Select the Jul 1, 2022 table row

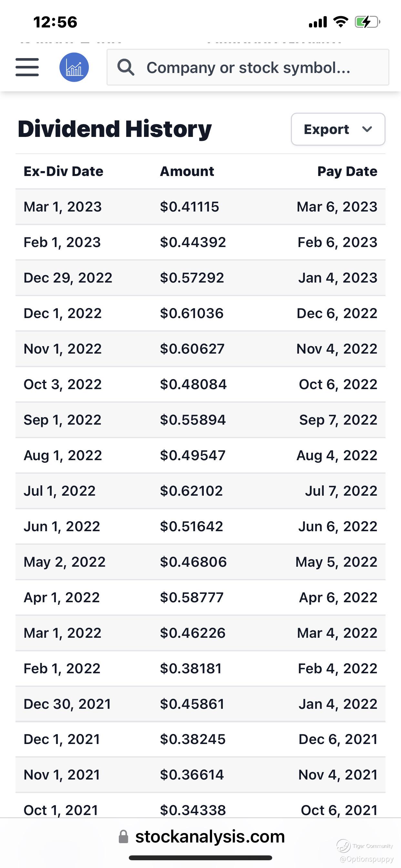click(x=200, y=491)
